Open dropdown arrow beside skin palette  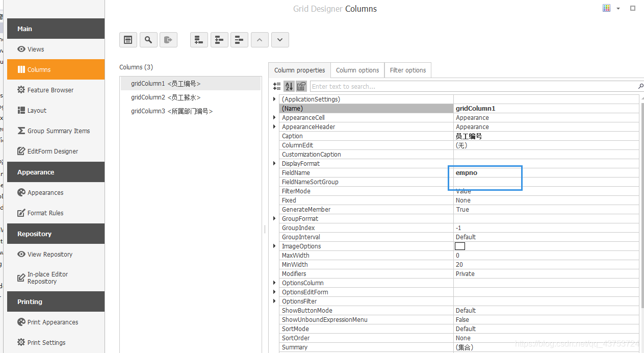click(x=619, y=9)
